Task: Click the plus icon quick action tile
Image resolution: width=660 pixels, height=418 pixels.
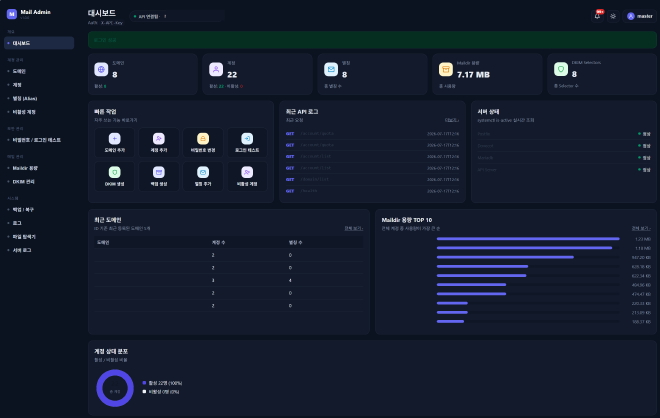Action: pos(114,143)
